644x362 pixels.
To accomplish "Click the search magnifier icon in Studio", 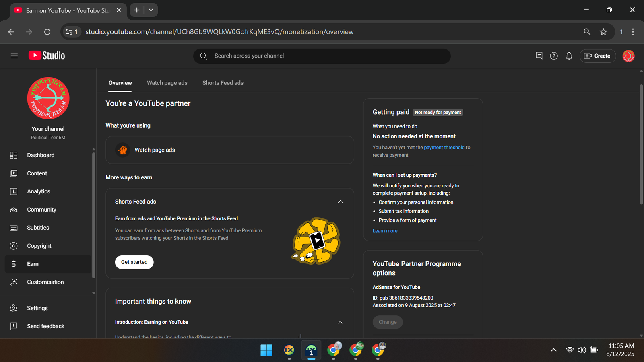I will pyautogui.click(x=204, y=56).
